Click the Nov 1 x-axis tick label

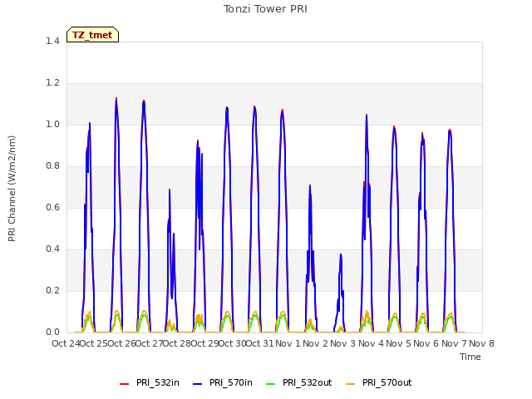(288, 343)
